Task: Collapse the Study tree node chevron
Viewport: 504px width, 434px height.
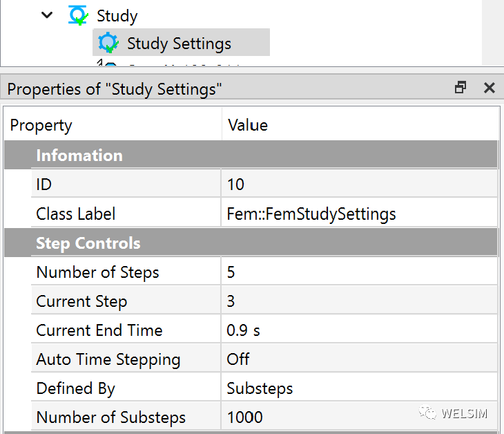Action: 47,15
